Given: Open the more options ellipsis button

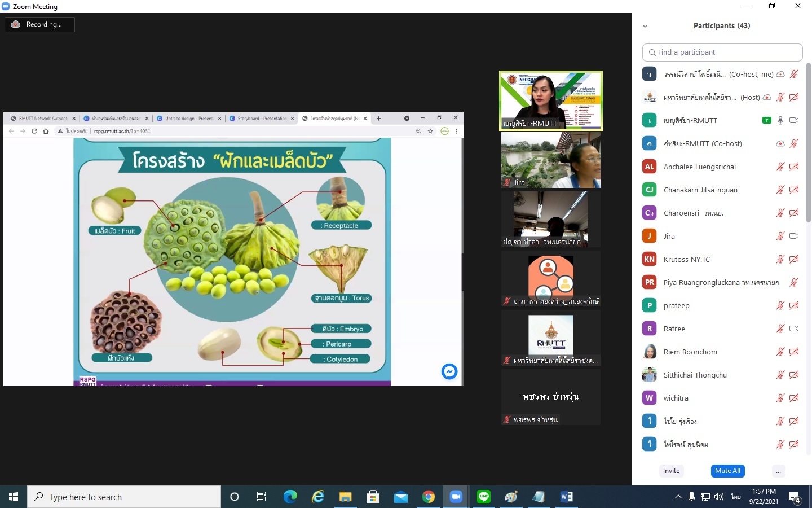Looking at the screenshot, I should pyautogui.click(x=778, y=471).
